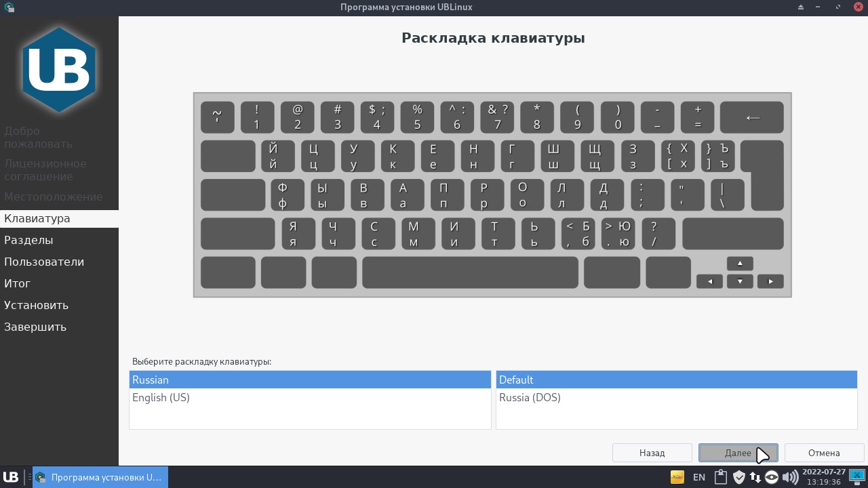Select the Russian keyboard layout
The image size is (868, 488).
click(310, 380)
